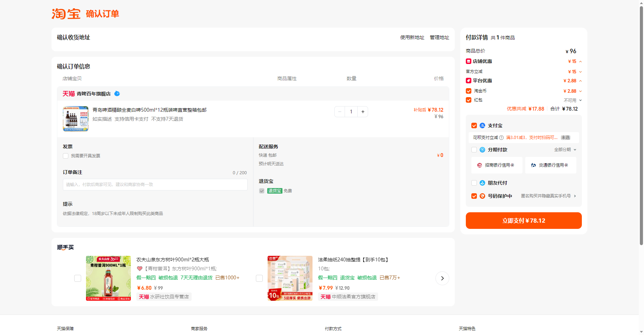Uncheck the 淘金币 discount checkbox

click(469, 91)
